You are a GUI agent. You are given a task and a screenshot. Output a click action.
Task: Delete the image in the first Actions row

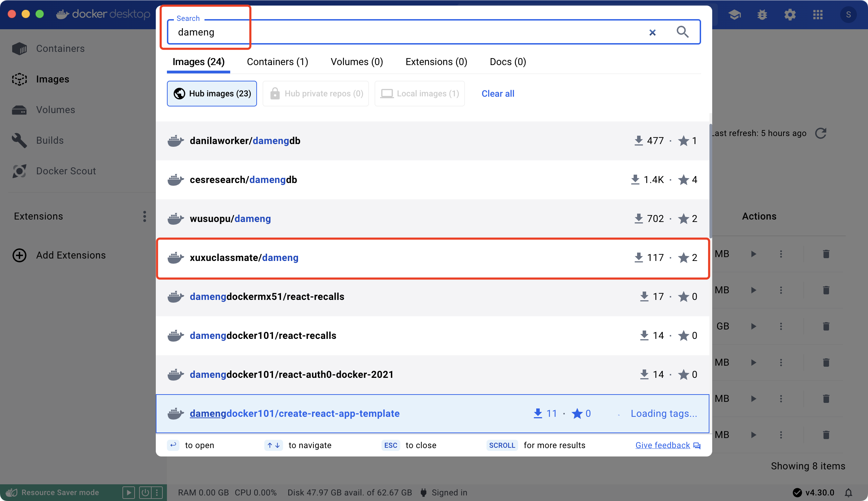click(826, 254)
